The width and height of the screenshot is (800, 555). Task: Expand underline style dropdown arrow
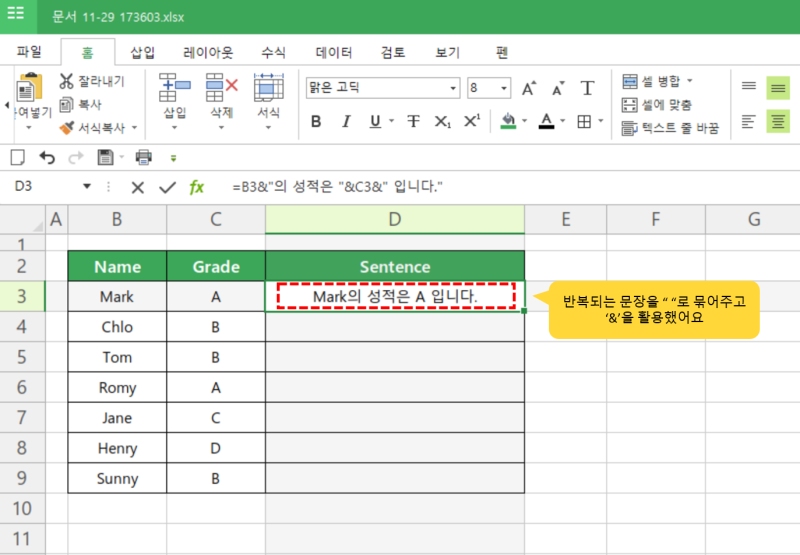pyautogui.click(x=391, y=121)
